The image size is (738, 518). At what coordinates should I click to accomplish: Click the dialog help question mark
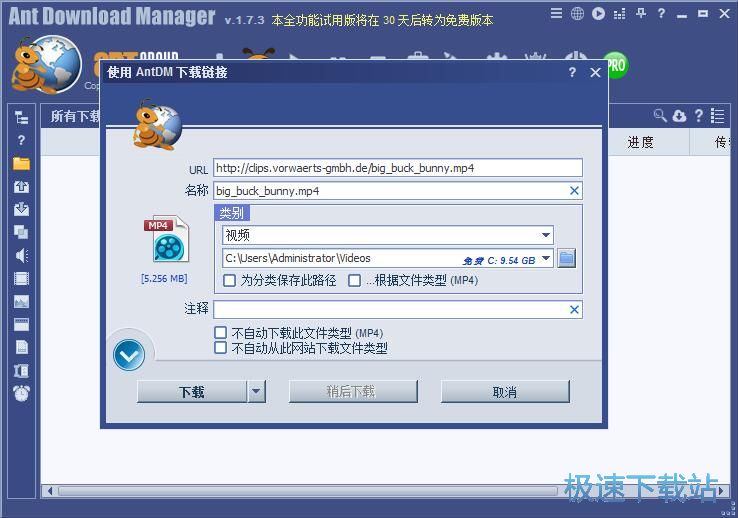coord(572,72)
